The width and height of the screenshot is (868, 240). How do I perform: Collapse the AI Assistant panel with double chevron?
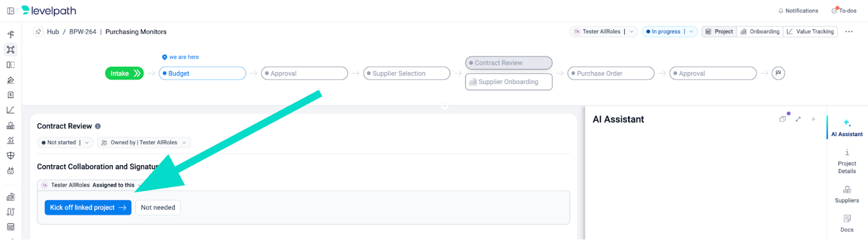[x=813, y=119]
